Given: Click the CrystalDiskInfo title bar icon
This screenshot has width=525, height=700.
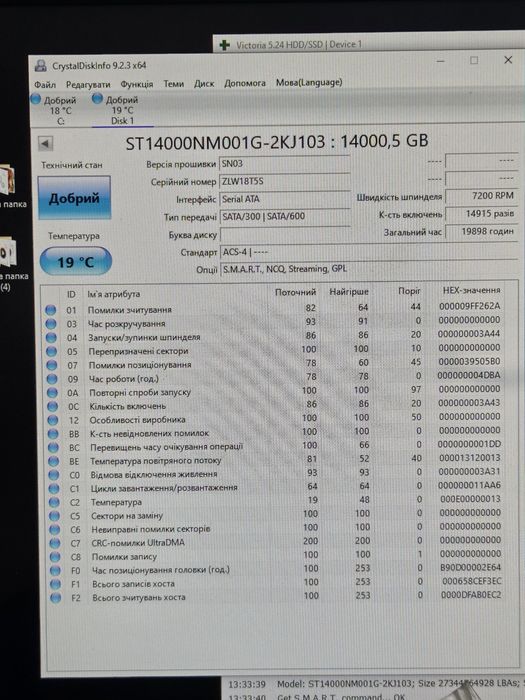Looking at the screenshot, I should tap(41, 66).
